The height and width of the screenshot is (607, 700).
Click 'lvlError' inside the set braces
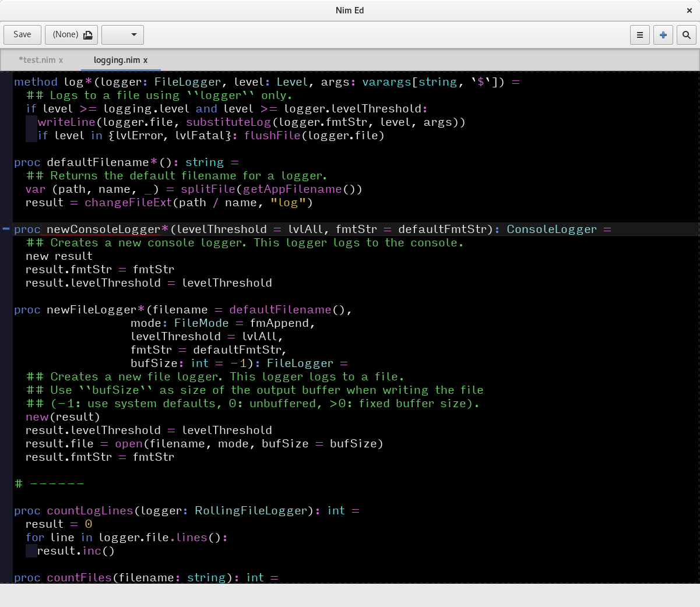point(139,136)
